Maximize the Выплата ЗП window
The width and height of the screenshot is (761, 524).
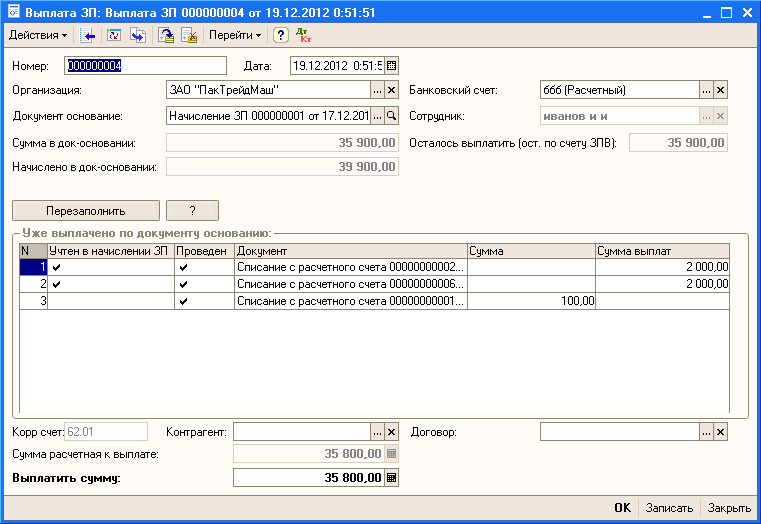(x=727, y=13)
